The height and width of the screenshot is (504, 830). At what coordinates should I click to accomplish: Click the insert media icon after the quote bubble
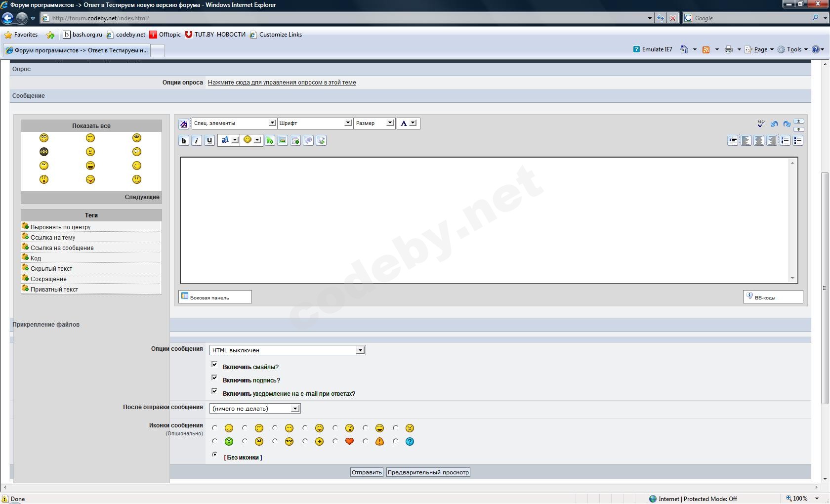[321, 141]
